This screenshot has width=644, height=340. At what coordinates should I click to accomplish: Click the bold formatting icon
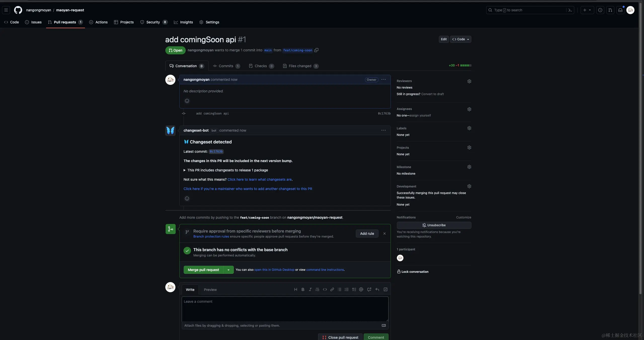[303, 289]
